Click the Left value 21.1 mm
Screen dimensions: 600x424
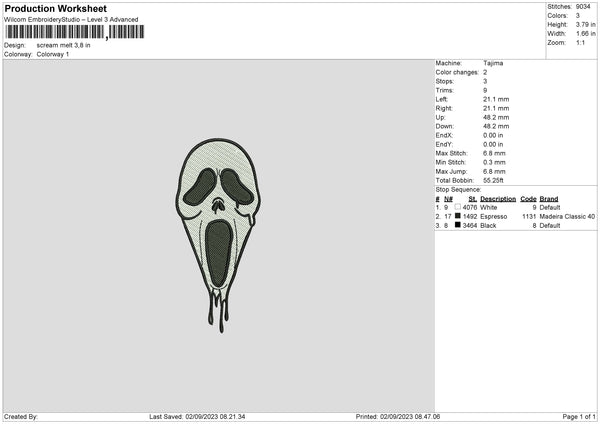click(496, 99)
